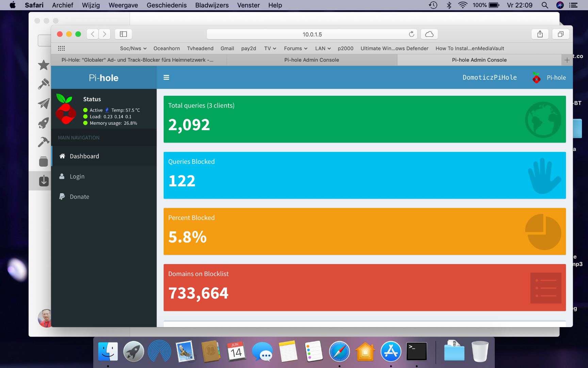Open the Dashboard navigation item
This screenshot has width=588, height=368.
pyautogui.click(x=104, y=156)
